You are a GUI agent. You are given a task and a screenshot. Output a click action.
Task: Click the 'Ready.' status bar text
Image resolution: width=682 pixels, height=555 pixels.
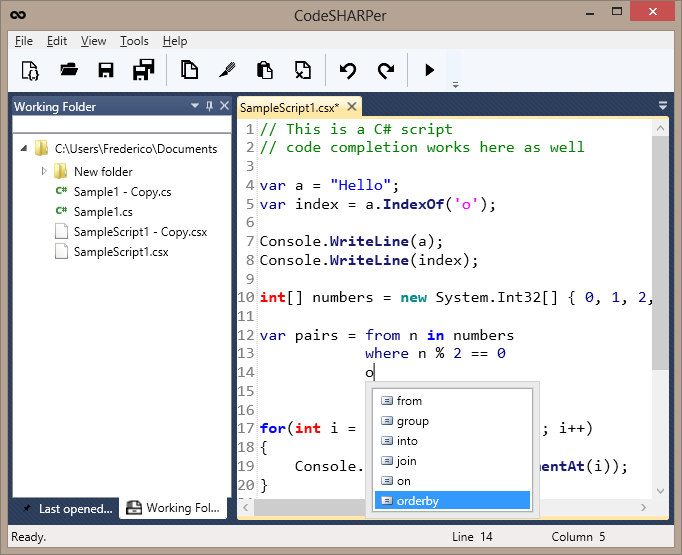coord(28,537)
